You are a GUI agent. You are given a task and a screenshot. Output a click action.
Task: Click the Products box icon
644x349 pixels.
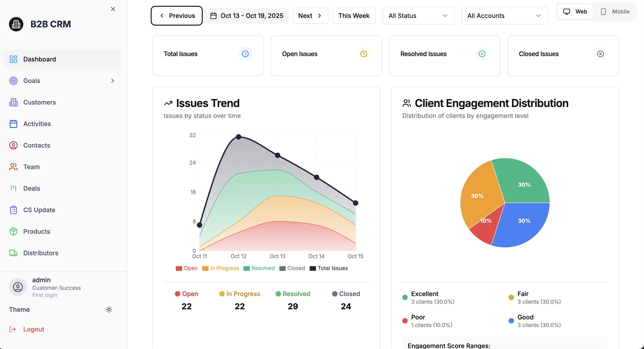point(13,231)
